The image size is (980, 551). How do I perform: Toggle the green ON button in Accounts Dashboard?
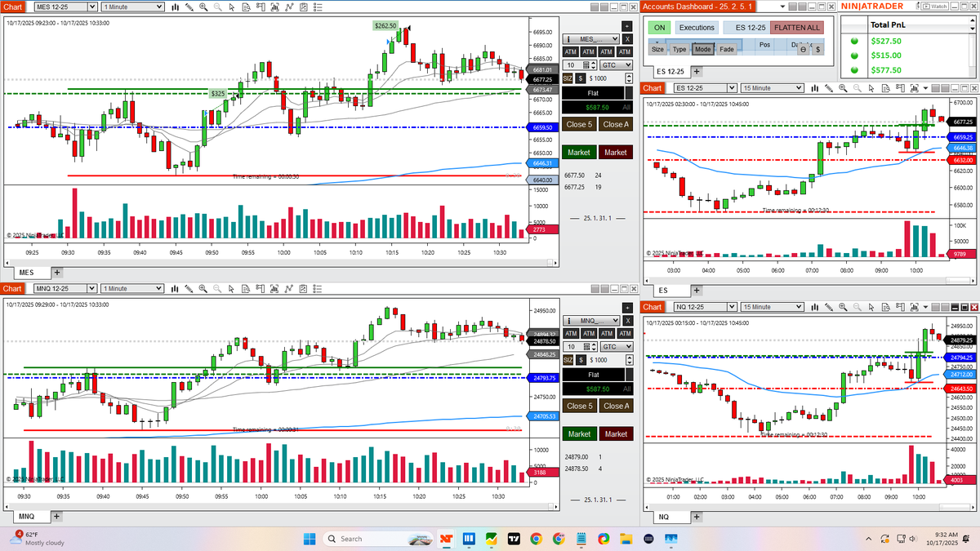pos(658,28)
